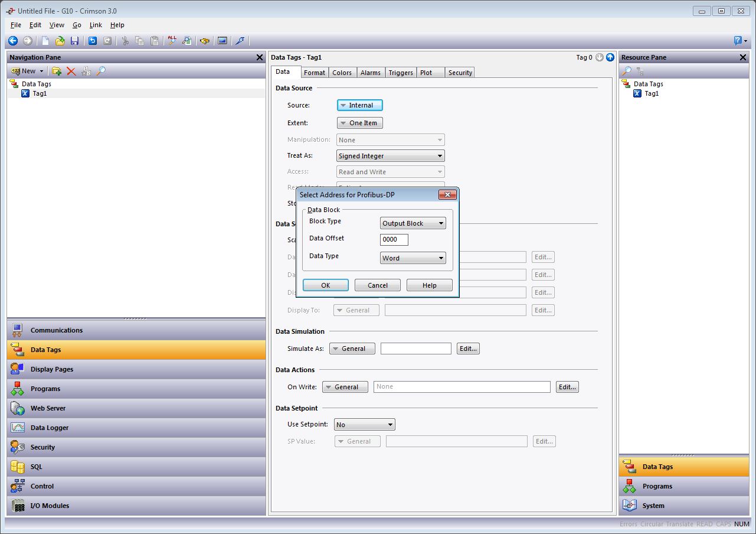
Task: Open the Go menu
Action: pyautogui.click(x=77, y=25)
